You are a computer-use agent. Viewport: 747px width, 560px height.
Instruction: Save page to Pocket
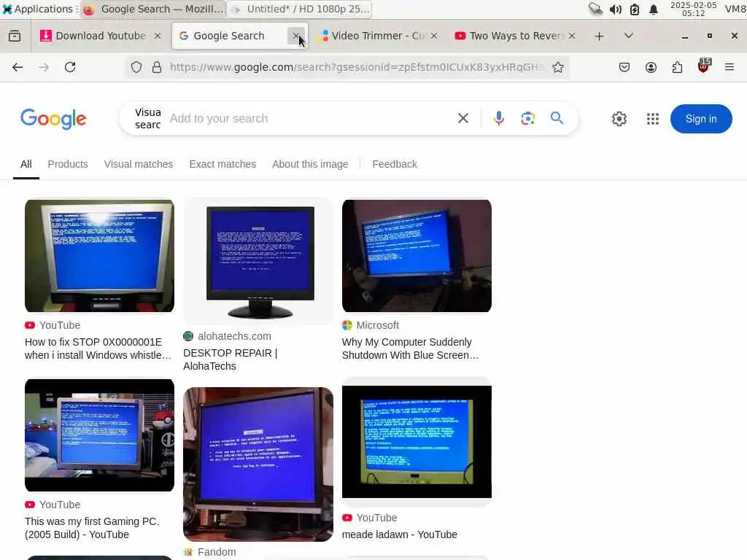pos(624,67)
